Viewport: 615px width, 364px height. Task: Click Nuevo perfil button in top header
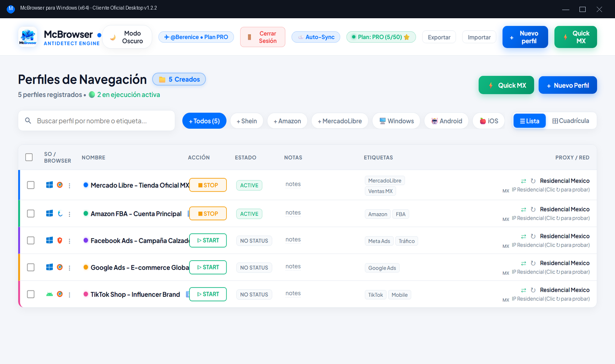[525, 37]
